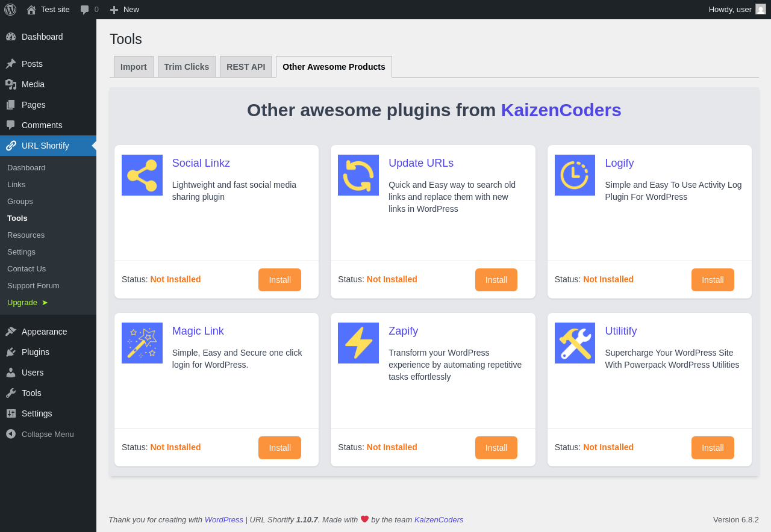The height and width of the screenshot is (532, 771).
Task: Install the Utilitify plugin
Action: (713, 448)
